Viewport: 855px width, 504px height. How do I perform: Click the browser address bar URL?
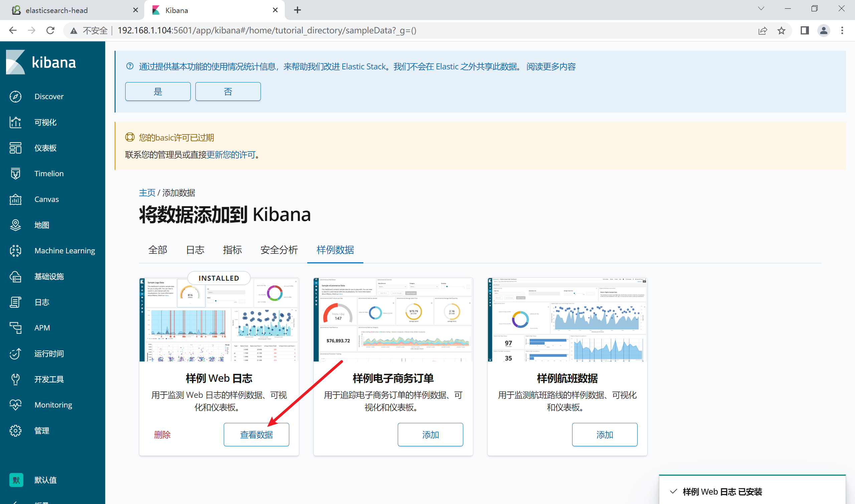(267, 31)
